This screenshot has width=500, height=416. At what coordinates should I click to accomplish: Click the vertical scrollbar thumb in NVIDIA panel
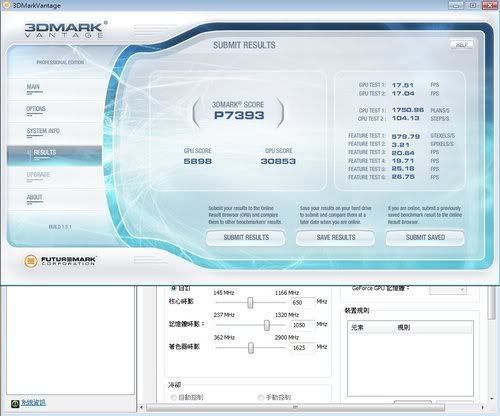click(491, 303)
